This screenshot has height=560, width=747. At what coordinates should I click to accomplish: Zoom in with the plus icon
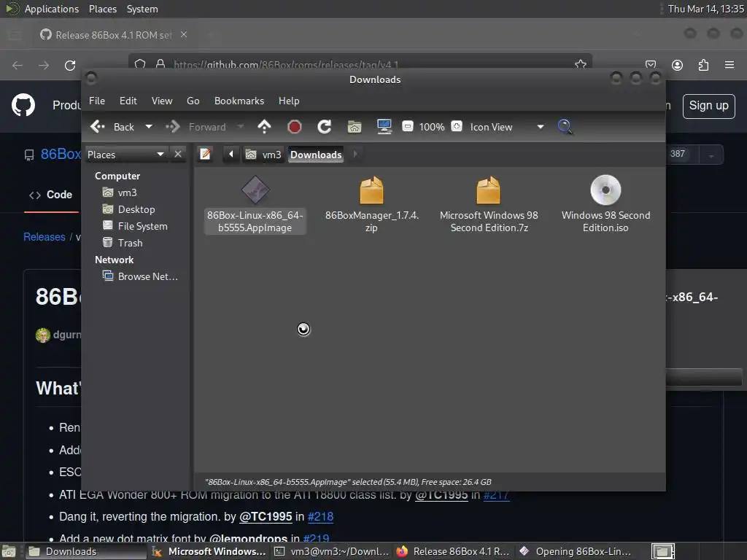click(457, 126)
